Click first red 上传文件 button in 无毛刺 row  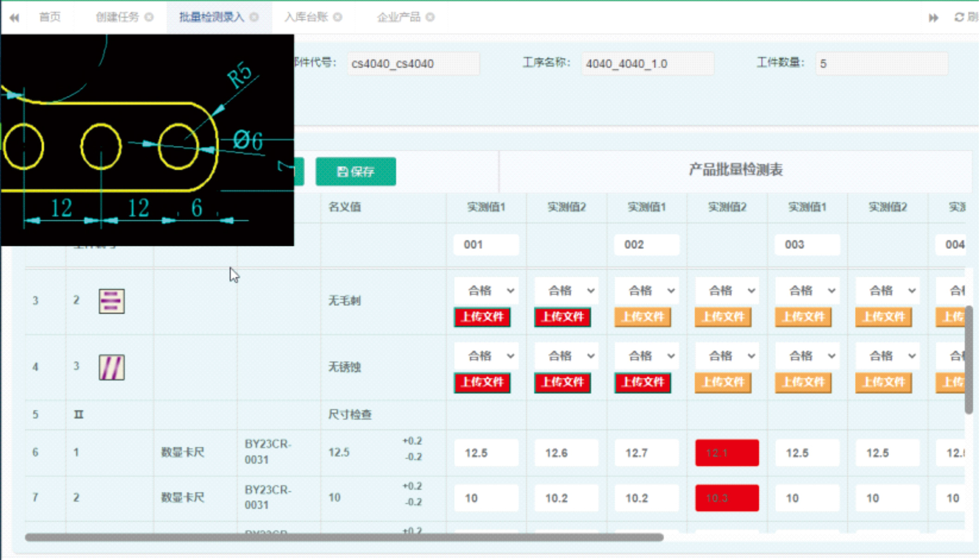[x=482, y=317]
